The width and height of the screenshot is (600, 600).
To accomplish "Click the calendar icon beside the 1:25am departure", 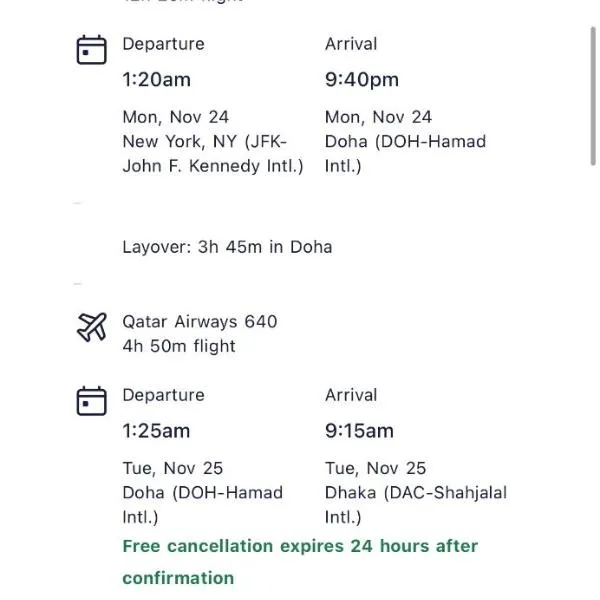I will point(91,401).
